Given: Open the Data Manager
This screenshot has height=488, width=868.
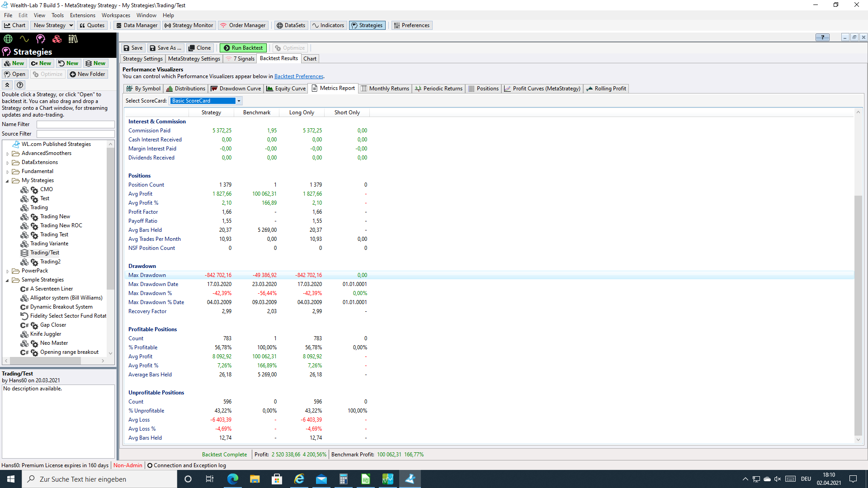Looking at the screenshot, I should point(137,25).
